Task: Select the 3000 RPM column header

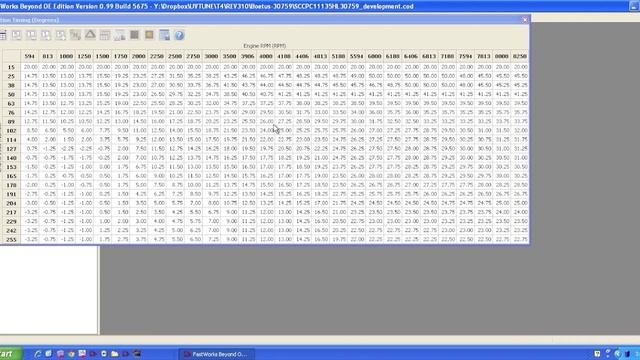Action: click(x=211, y=56)
